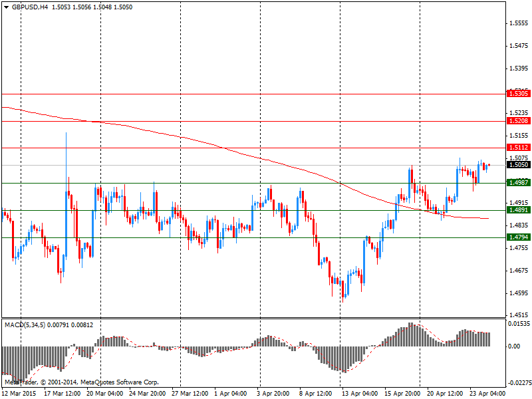Click the -0.02275 MACD scale value

click(519, 383)
